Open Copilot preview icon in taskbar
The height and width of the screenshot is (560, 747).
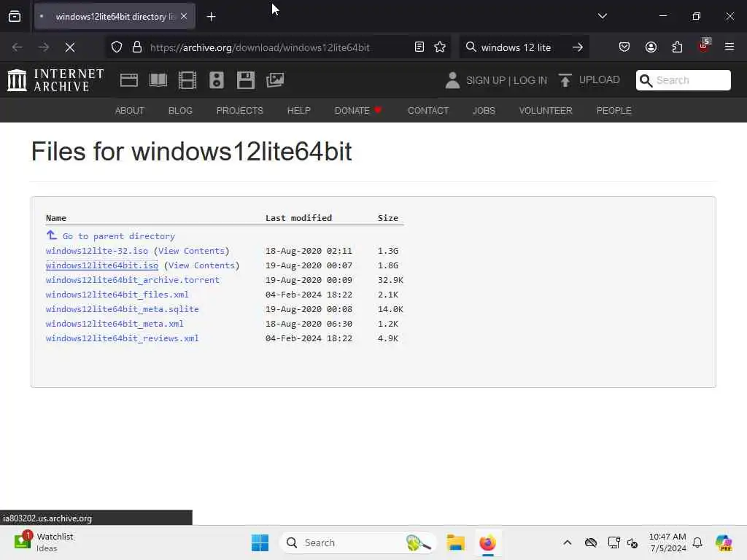[x=724, y=542]
